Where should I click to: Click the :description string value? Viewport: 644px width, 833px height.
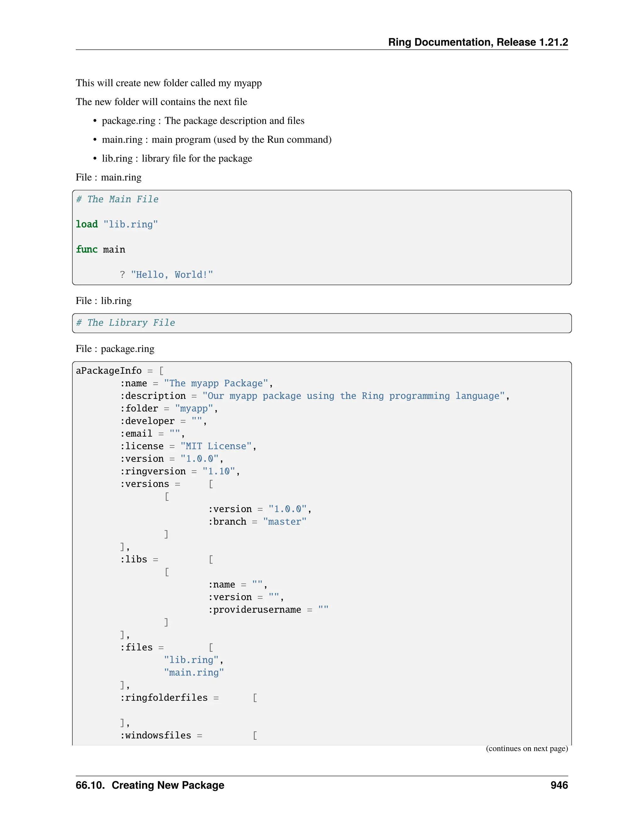pyautogui.click(x=353, y=396)
